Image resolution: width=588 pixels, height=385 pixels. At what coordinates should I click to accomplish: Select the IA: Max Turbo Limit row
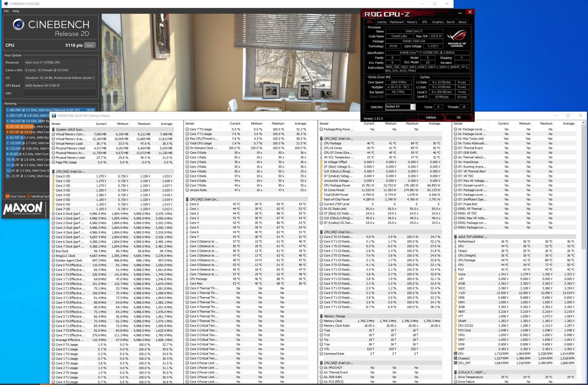click(x=515, y=139)
